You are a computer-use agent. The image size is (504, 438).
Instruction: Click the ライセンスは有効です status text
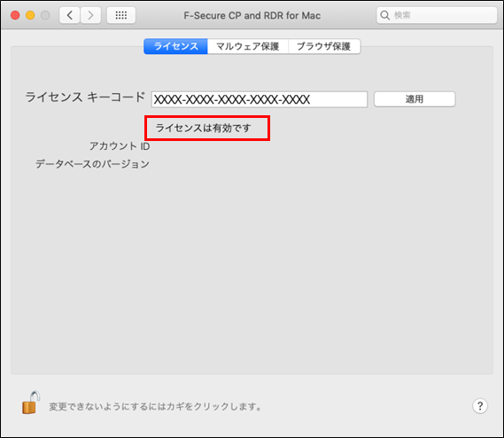pyautogui.click(x=203, y=128)
